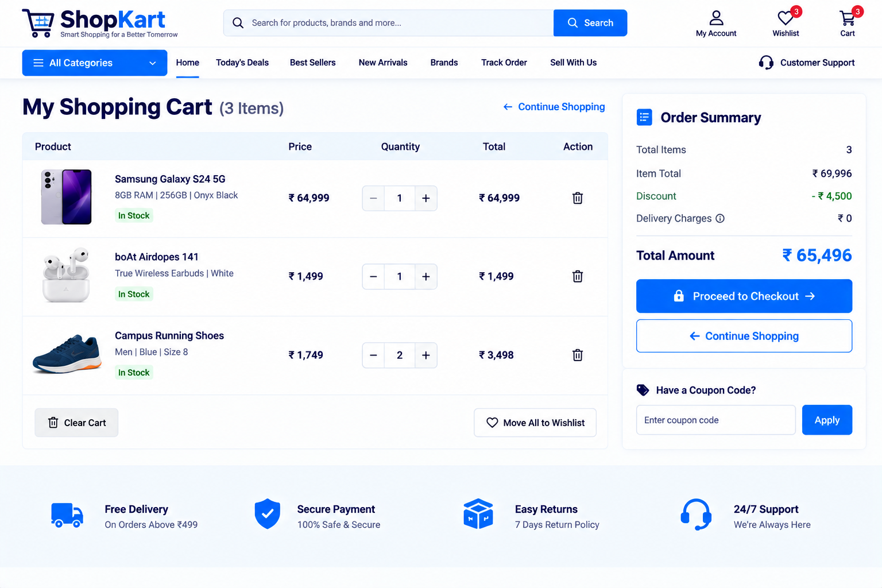Open Campus Running Shoes product thumbnail
The image size is (882, 588).
coord(67,354)
